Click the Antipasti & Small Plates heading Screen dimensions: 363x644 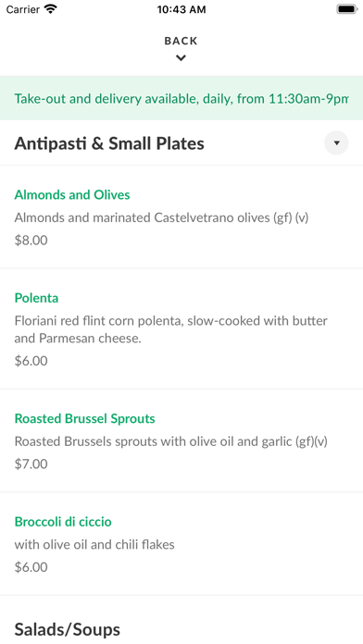point(109,143)
